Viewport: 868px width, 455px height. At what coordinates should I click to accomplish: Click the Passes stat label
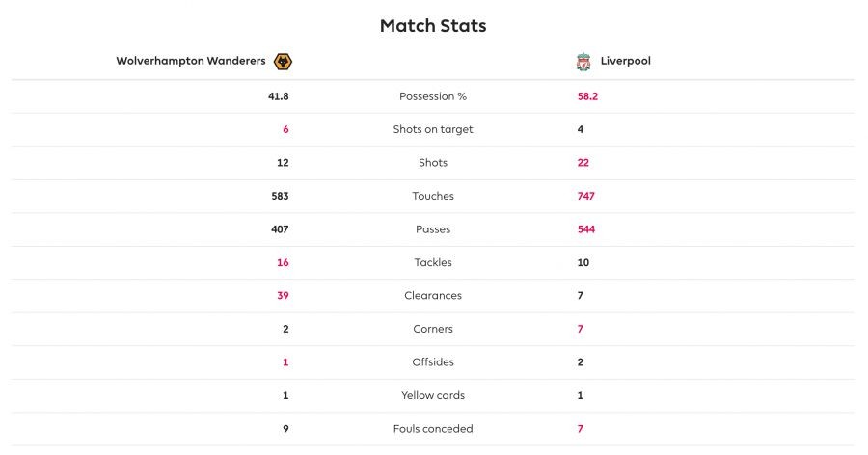(433, 229)
